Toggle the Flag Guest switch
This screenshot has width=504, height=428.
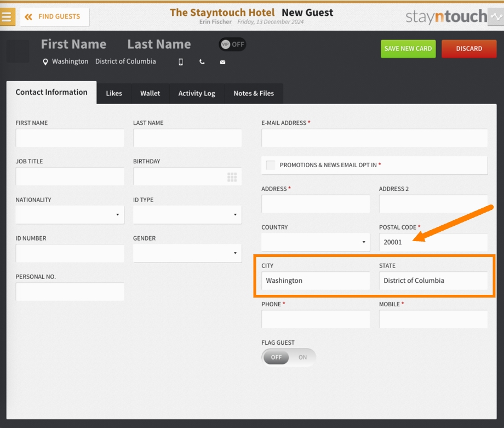click(x=289, y=357)
